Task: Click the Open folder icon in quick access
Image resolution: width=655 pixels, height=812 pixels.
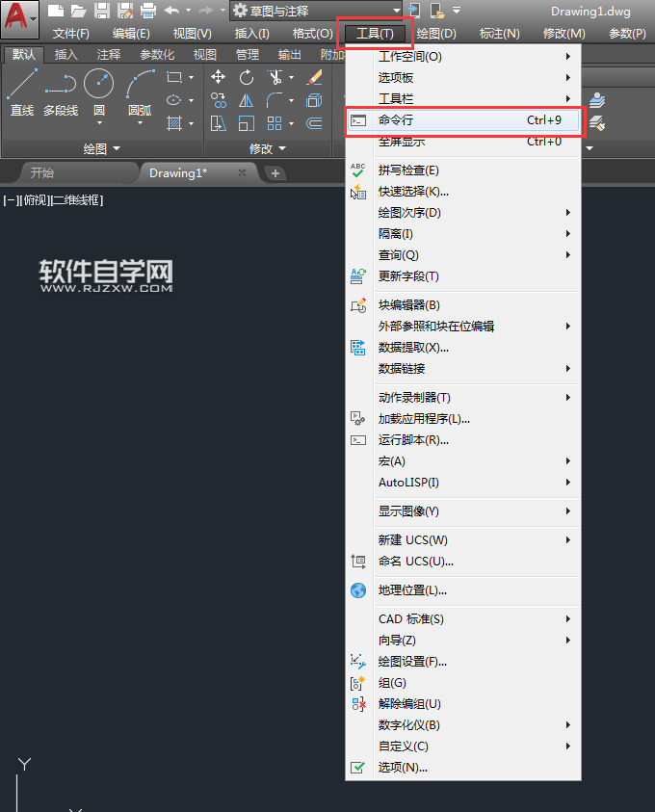Action: [78, 11]
